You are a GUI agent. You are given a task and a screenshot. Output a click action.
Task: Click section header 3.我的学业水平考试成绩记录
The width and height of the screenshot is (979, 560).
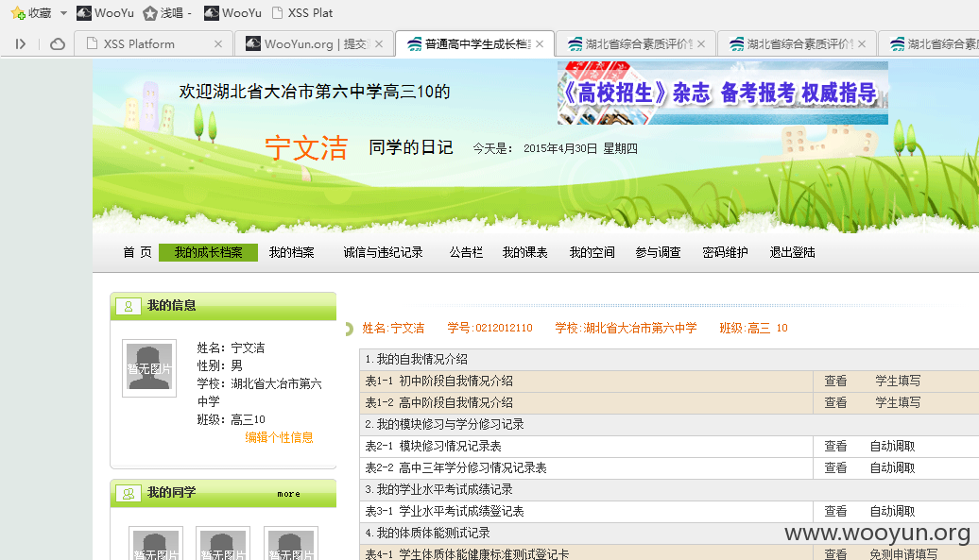pyautogui.click(x=438, y=489)
